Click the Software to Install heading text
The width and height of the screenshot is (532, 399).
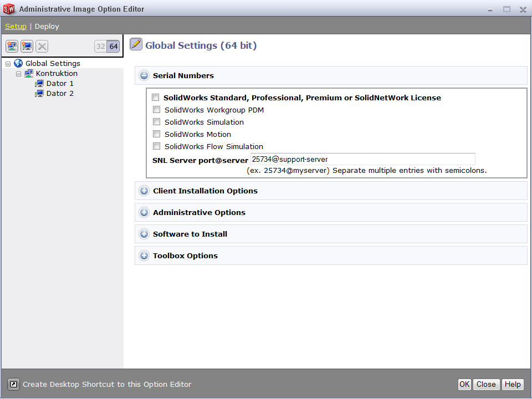(x=190, y=234)
